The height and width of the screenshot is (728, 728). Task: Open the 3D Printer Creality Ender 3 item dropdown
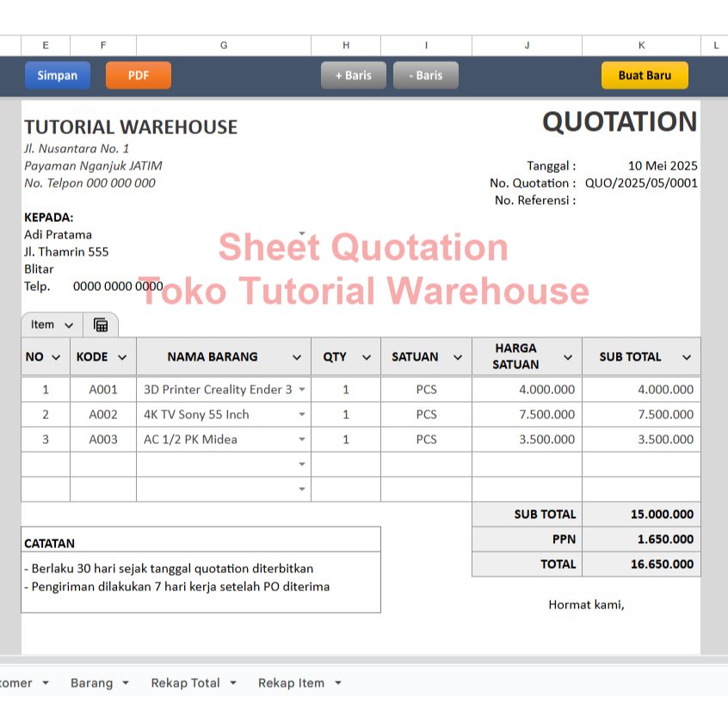(301, 389)
